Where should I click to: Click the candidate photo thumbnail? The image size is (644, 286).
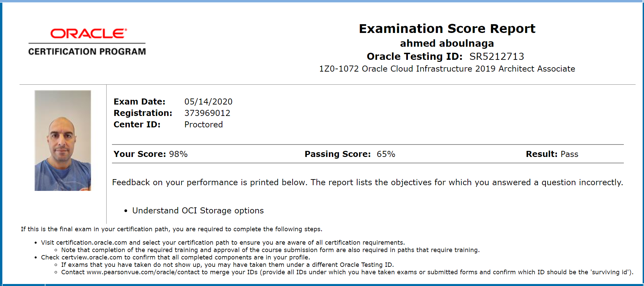63,140
